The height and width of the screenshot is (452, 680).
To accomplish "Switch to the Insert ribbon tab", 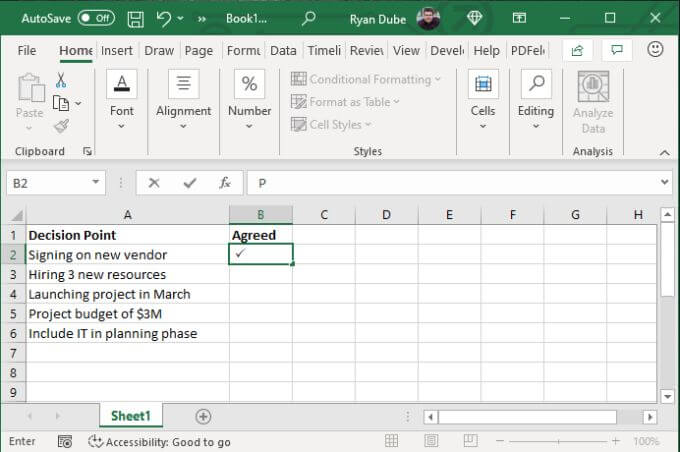I will click(x=117, y=50).
